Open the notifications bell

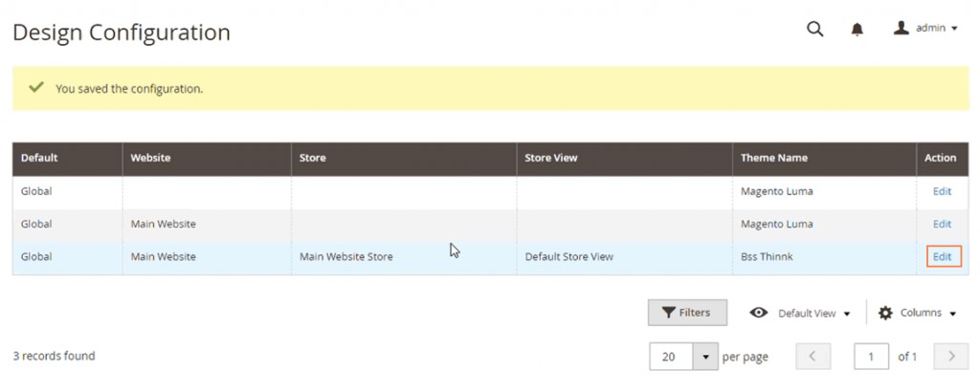pyautogui.click(x=857, y=30)
